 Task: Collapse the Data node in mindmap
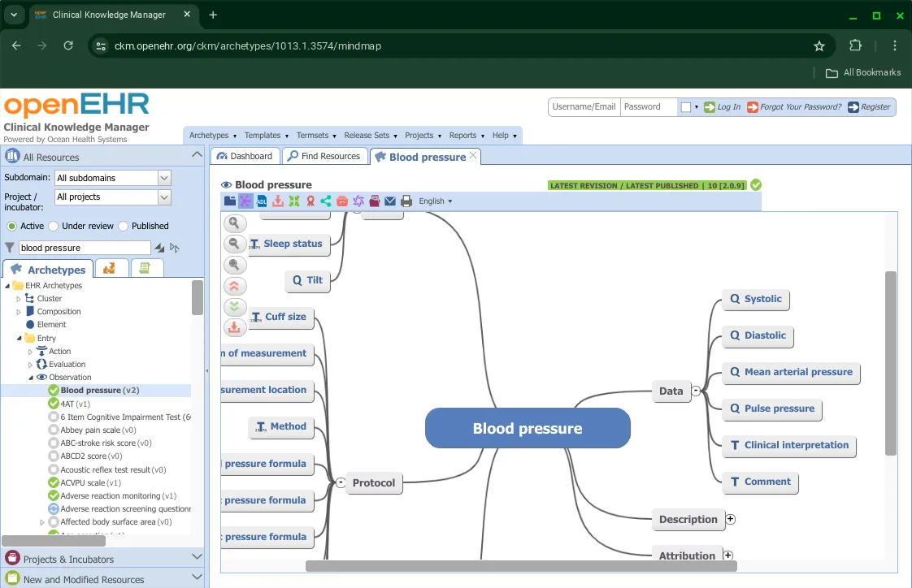[696, 391]
